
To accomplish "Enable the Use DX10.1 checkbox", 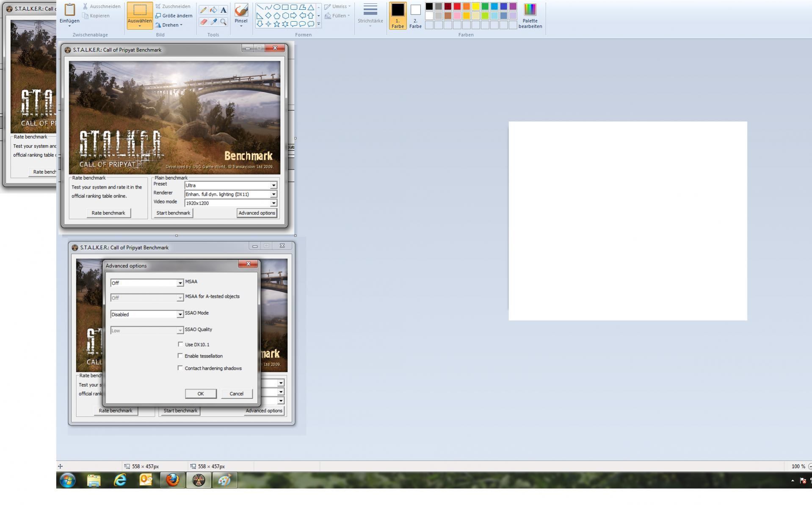I will click(x=180, y=344).
